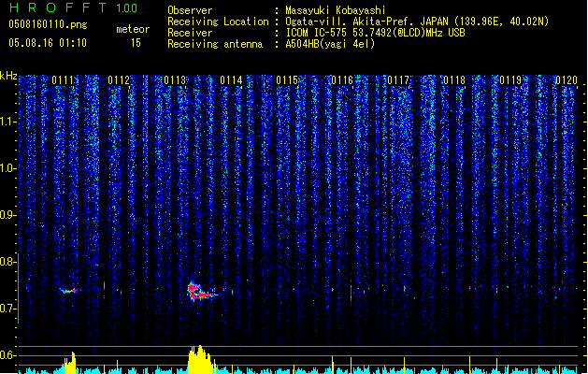The height and width of the screenshot is (374, 588).
Task: Click the A504HB(yagi 4el) antenna text
Action: 330,44
